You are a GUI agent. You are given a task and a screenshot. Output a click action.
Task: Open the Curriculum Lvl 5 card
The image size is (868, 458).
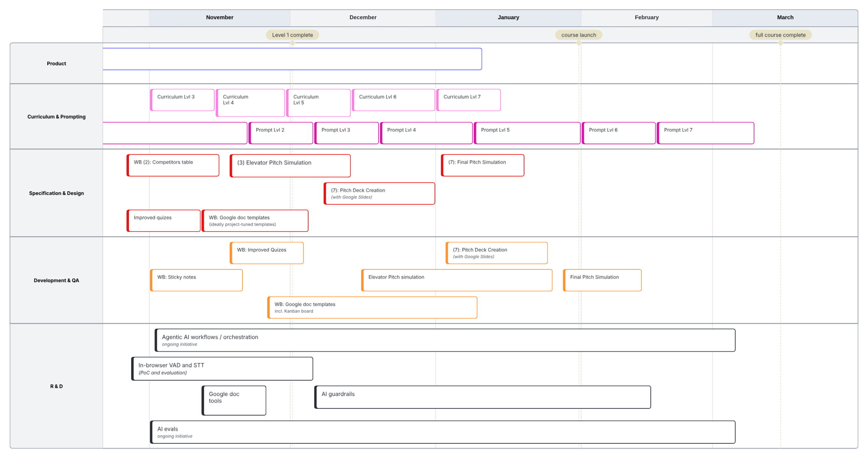pyautogui.click(x=318, y=103)
